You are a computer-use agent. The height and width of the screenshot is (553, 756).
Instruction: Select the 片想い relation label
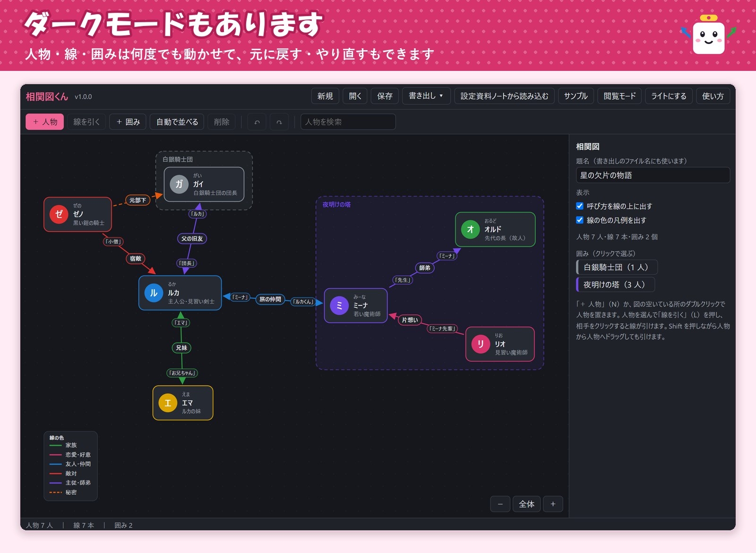click(410, 320)
